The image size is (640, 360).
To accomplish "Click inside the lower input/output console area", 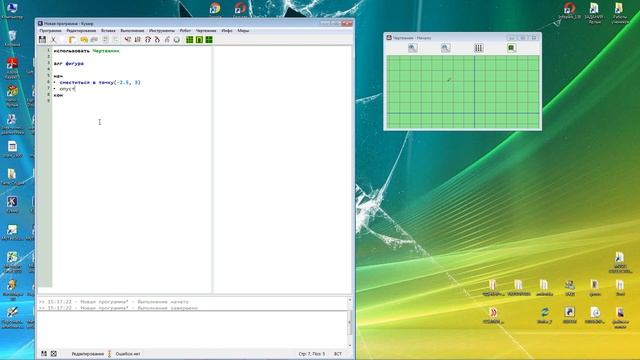I will click(x=192, y=329).
